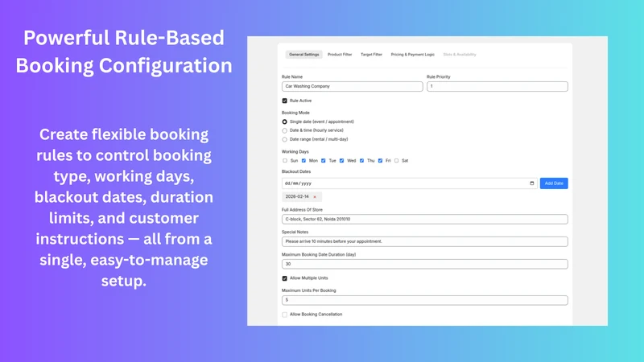This screenshot has width=644, height=362.
Task: Uncheck the Wed working day
Action: pos(341,161)
